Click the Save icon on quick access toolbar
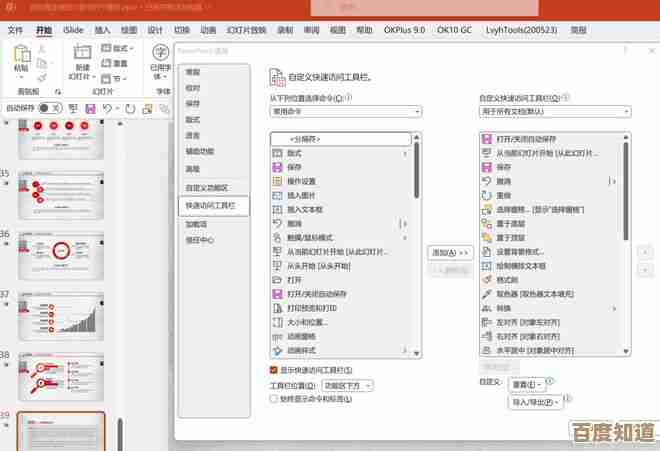The width and height of the screenshot is (660, 451). [90, 109]
